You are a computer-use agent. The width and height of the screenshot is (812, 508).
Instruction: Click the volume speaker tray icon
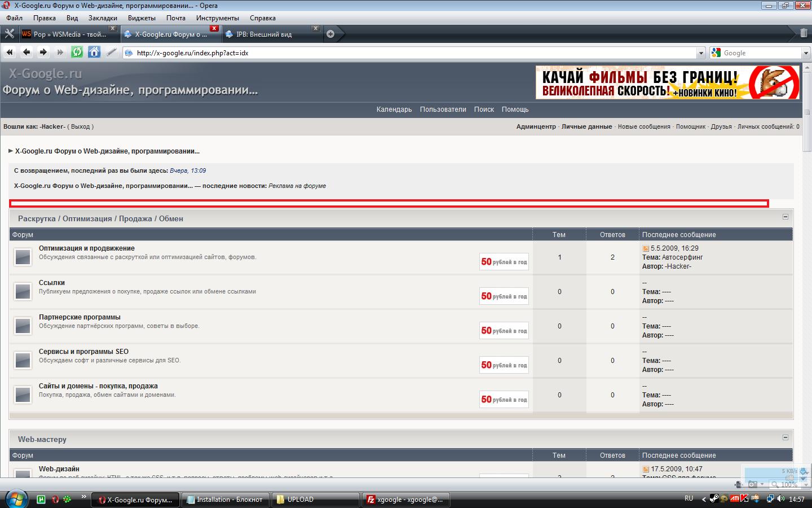pos(781,499)
